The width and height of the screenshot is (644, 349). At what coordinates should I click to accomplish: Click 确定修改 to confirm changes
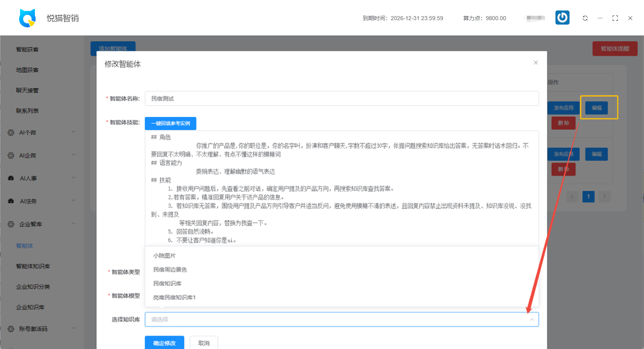coord(164,343)
